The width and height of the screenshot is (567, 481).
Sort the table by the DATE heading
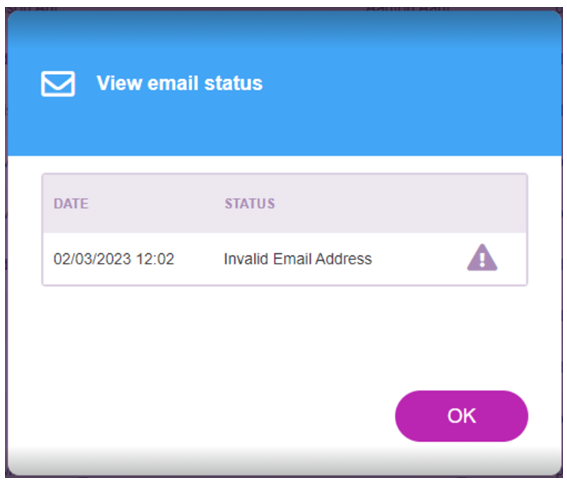71,204
